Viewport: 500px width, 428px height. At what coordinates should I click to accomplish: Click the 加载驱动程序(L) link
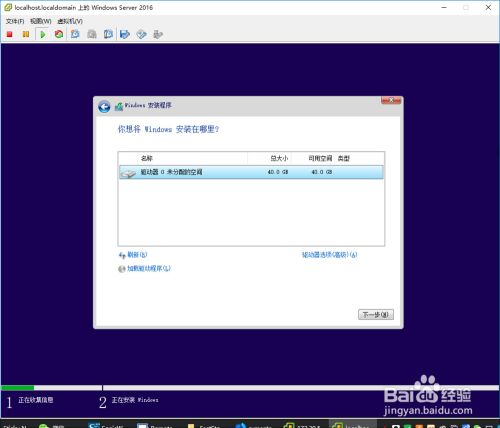pyautogui.click(x=149, y=268)
